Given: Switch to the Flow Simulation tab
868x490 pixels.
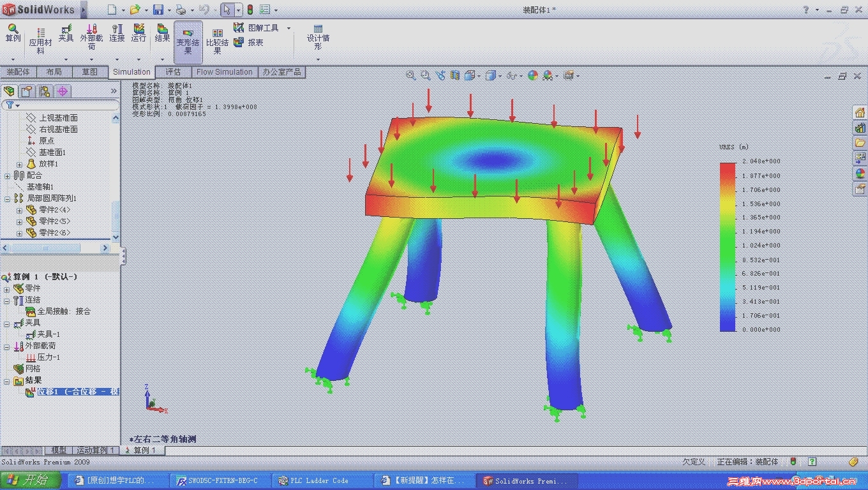Looking at the screenshot, I should (x=225, y=72).
